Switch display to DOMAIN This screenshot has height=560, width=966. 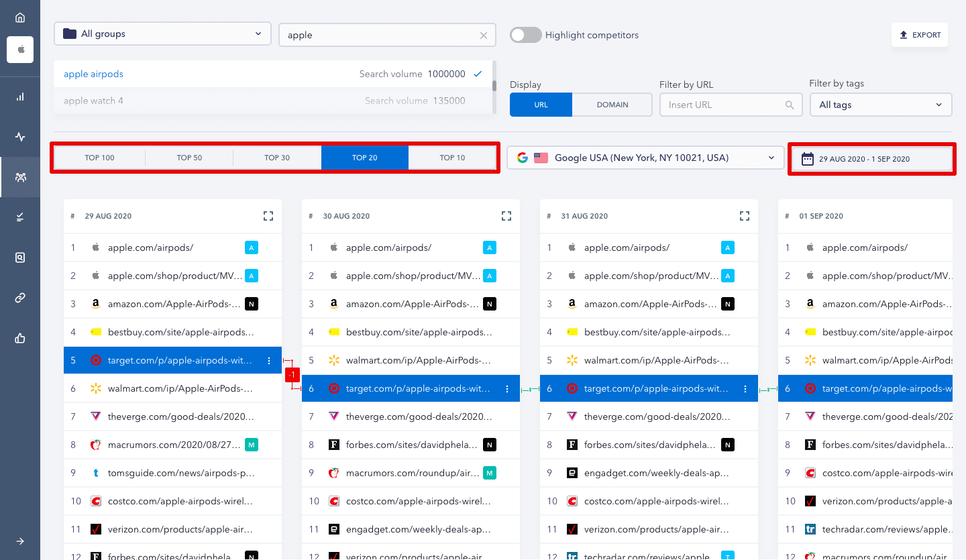click(x=612, y=105)
